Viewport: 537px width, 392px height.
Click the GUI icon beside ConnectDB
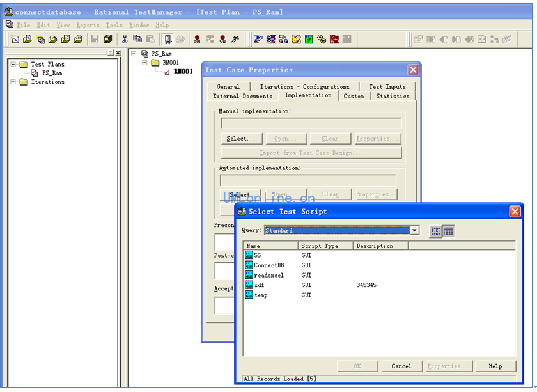coord(249,265)
